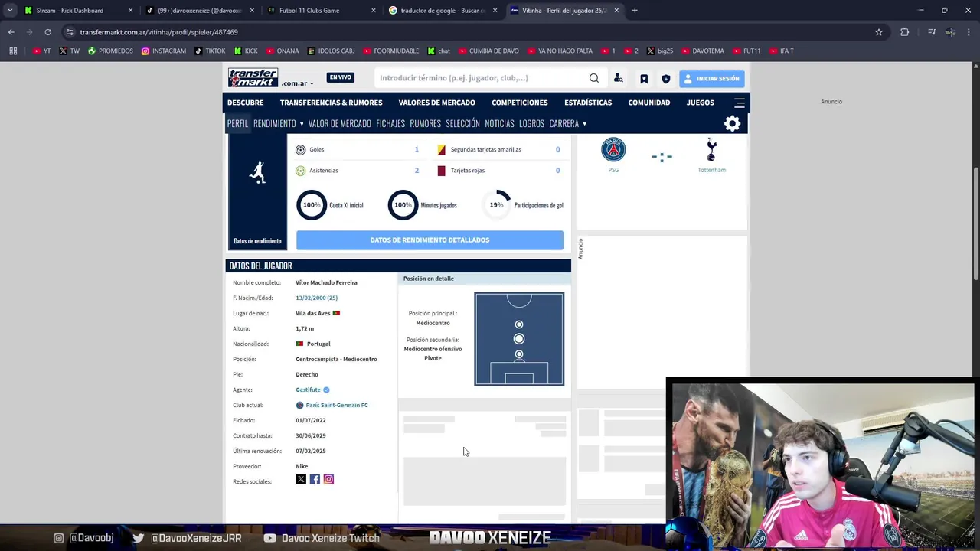Open the player's Facebook icon
The width and height of the screenshot is (980, 551).
315,479
